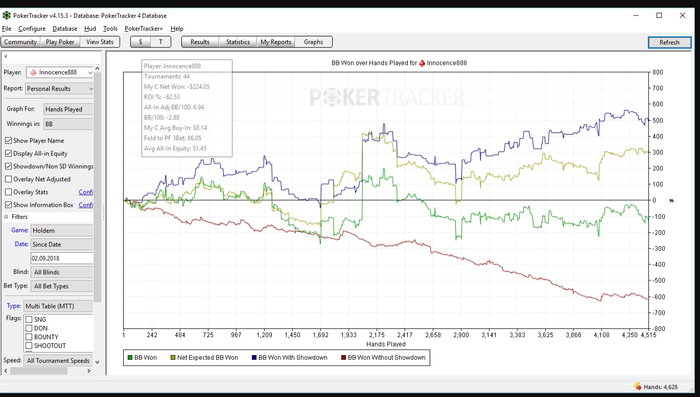Screen dimensions: 700x397
Task: Open the Blind filter All Blinds dropdown
Action: pos(62,272)
